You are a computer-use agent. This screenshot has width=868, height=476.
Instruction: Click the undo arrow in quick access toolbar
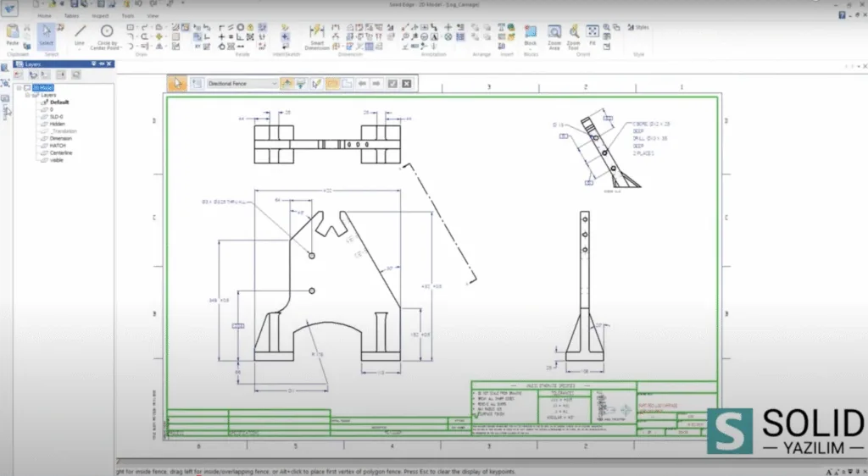tap(139, 4)
